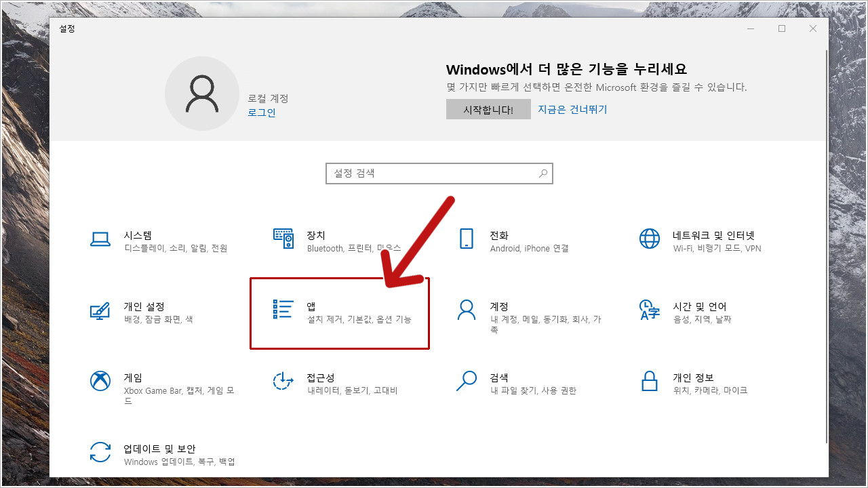
Task: Click the 로그인 link
Action: click(262, 113)
